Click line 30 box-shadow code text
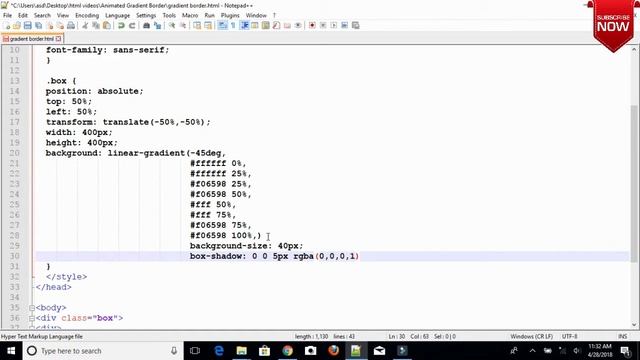 click(274, 256)
